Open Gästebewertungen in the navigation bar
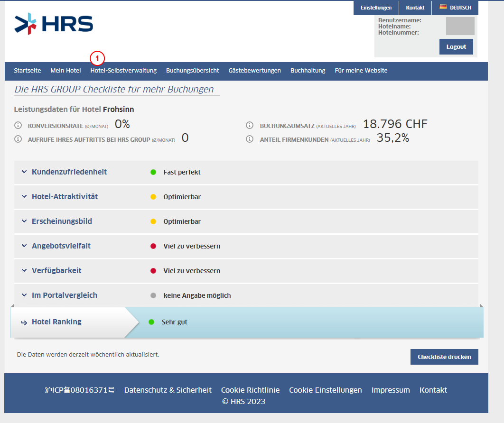 254,71
